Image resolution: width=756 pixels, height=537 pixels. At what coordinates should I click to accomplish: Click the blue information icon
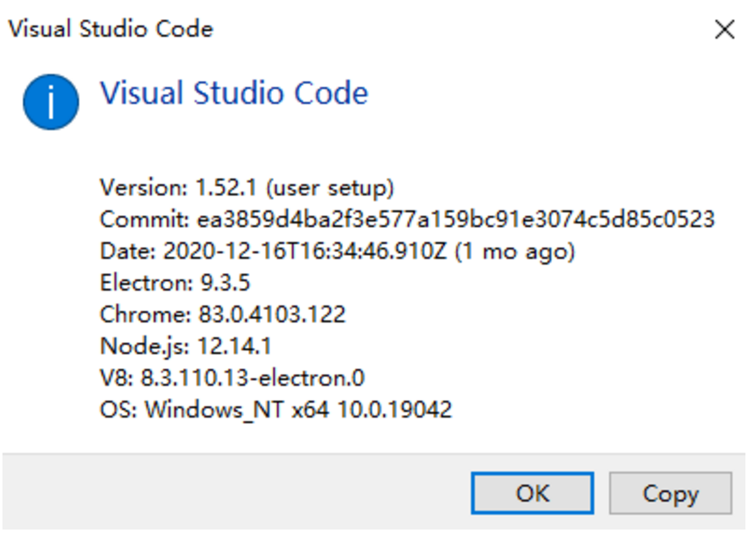51,102
